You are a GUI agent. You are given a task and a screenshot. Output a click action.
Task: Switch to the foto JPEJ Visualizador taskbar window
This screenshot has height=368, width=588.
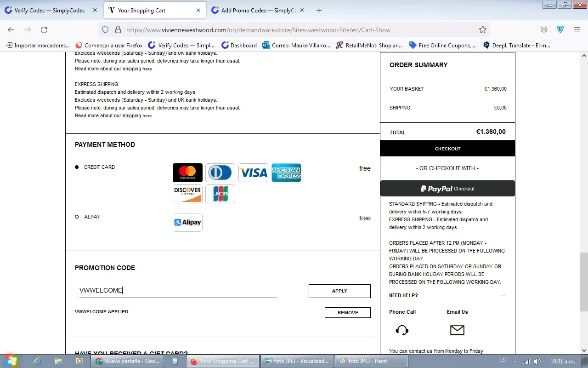click(x=297, y=361)
